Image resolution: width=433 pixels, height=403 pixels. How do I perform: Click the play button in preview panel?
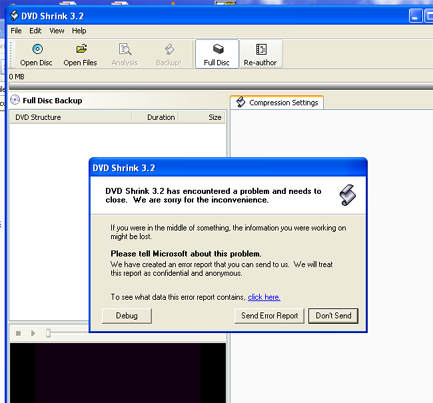(x=33, y=333)
